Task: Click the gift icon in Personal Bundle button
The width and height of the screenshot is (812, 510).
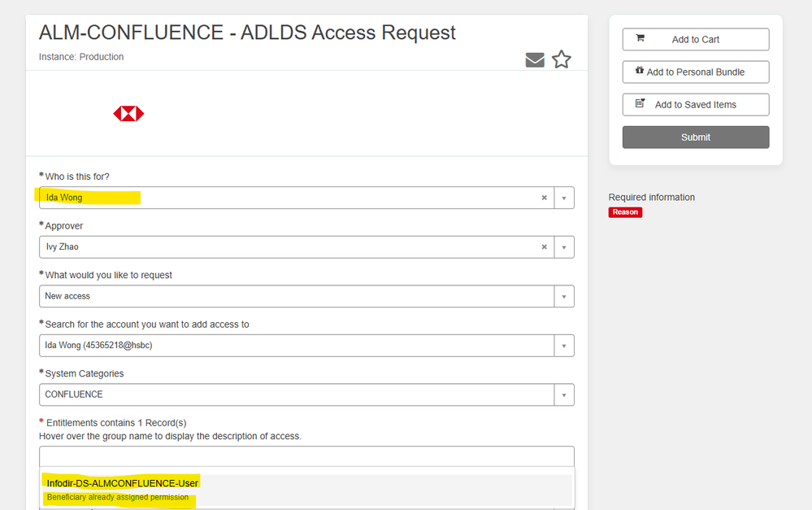Action: click(x=640, y=70)
